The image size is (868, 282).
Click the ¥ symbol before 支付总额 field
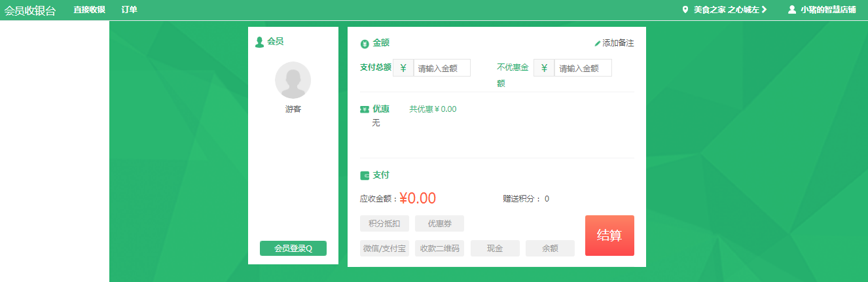(x=403, y=68)
